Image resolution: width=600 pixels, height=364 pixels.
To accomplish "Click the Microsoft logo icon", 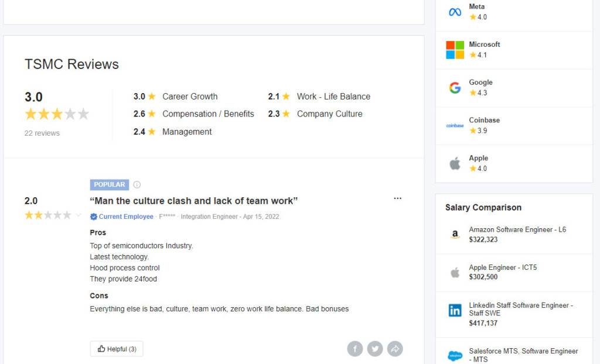I will pyautogui.click(x=455, y=50).
